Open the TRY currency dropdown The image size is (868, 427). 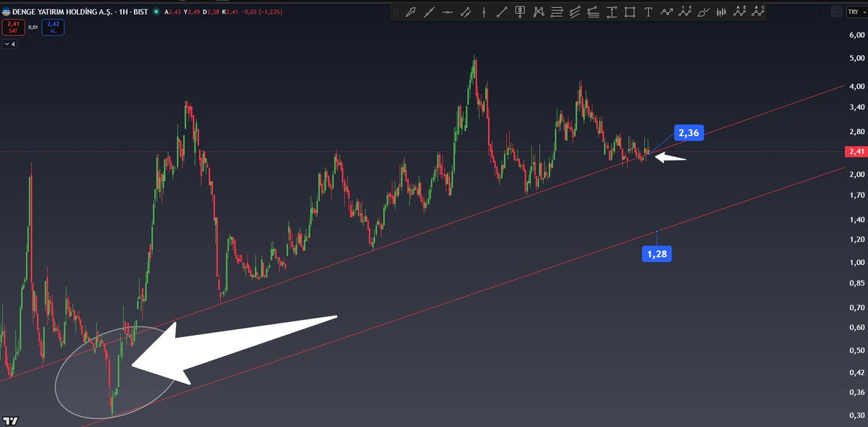(856, 12)
